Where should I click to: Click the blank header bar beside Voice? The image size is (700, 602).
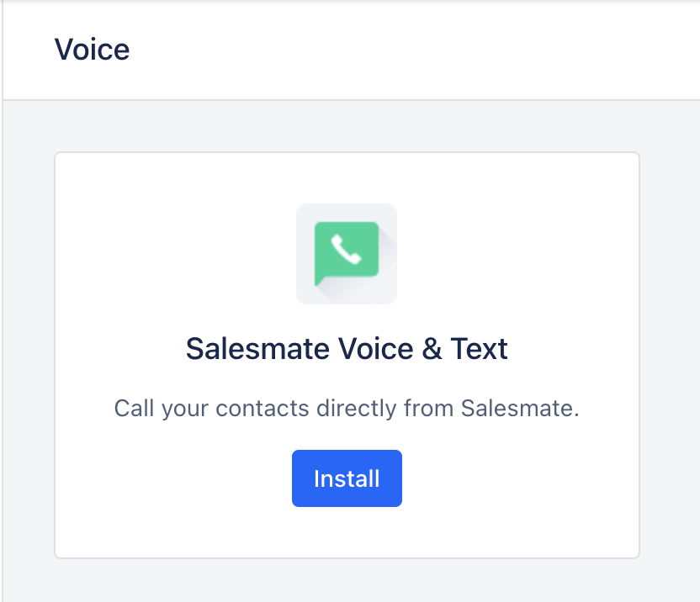pyautogui.click(x=402, y=49)
